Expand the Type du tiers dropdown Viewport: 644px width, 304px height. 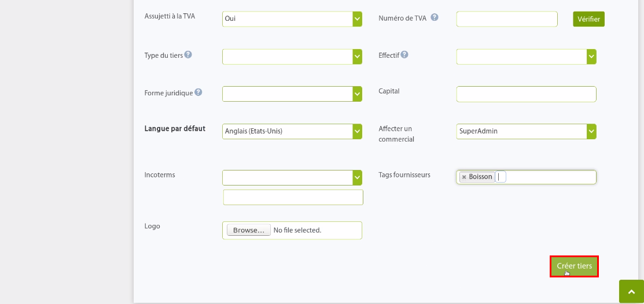coord(292,57)
